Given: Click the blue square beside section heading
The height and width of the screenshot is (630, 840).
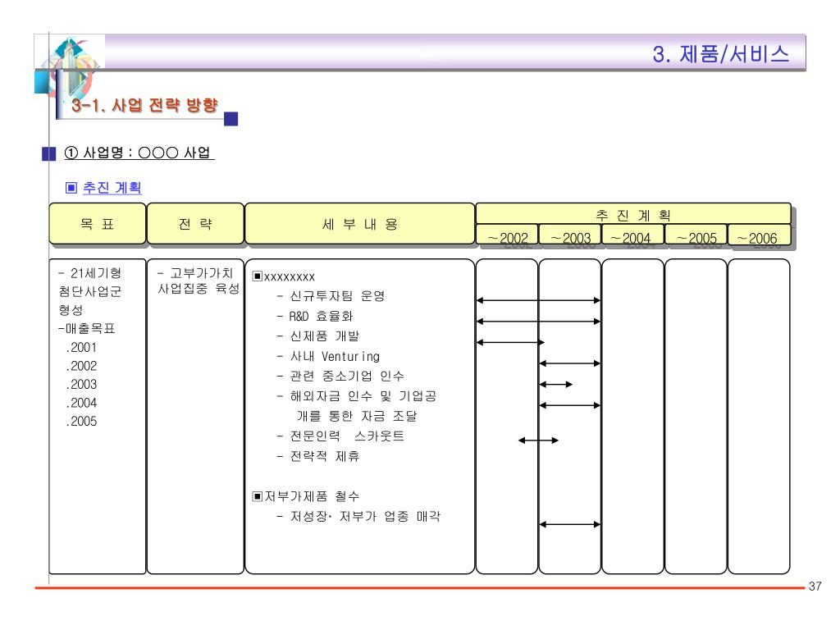Looking at the screenshot, I should pyautogui.click(x=231, y=118).
